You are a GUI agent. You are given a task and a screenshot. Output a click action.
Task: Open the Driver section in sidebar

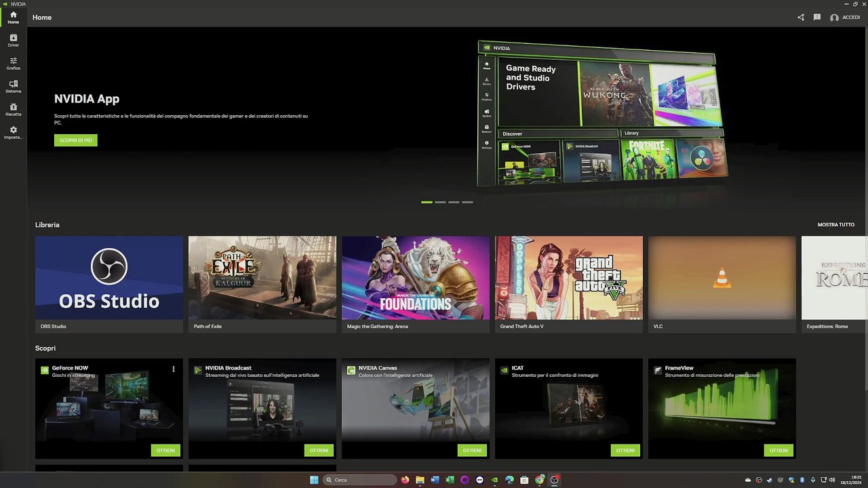[13, 40]
